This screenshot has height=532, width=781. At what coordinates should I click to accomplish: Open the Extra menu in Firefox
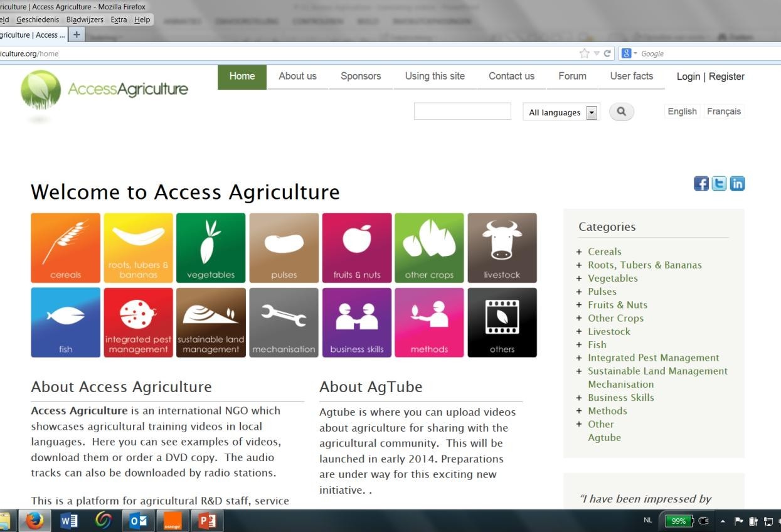tap(119, 19)
